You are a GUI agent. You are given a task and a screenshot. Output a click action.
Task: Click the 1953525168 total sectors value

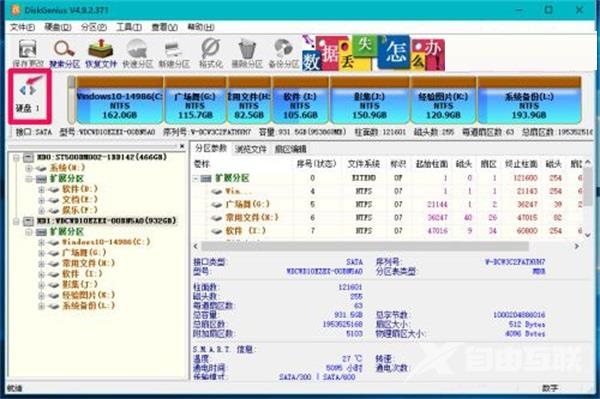342,324
